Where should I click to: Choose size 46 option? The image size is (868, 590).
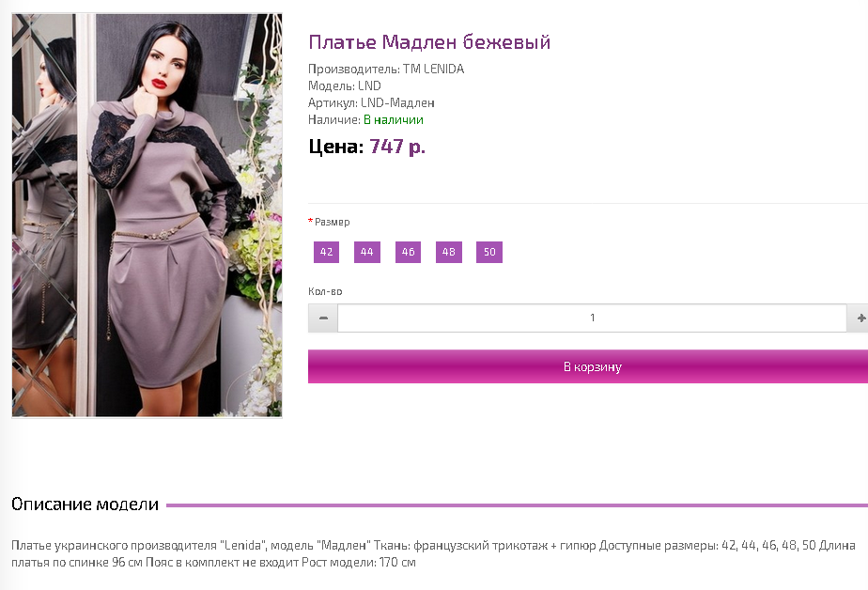click(x=408, y=252)
